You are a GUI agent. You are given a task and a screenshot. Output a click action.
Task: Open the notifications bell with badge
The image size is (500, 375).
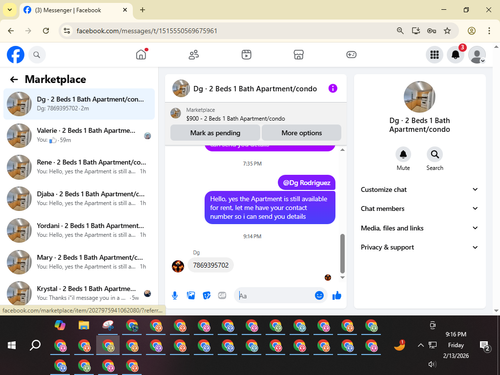coord(456,54)
